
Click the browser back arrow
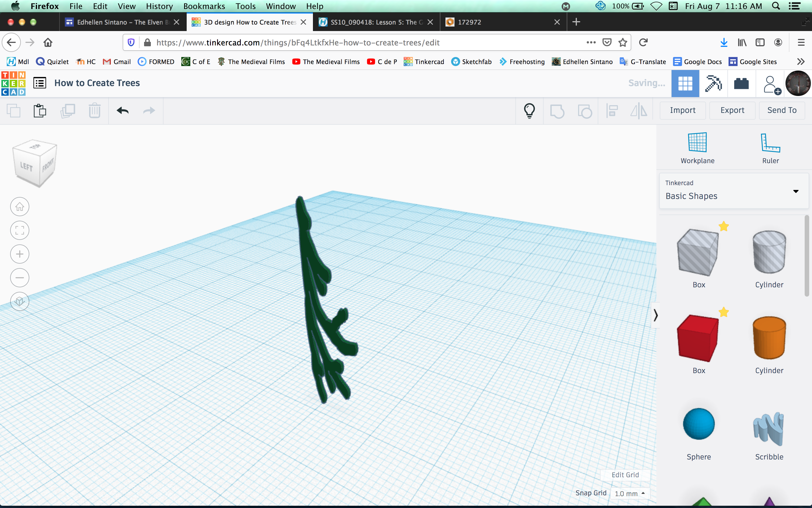(11, 42)
